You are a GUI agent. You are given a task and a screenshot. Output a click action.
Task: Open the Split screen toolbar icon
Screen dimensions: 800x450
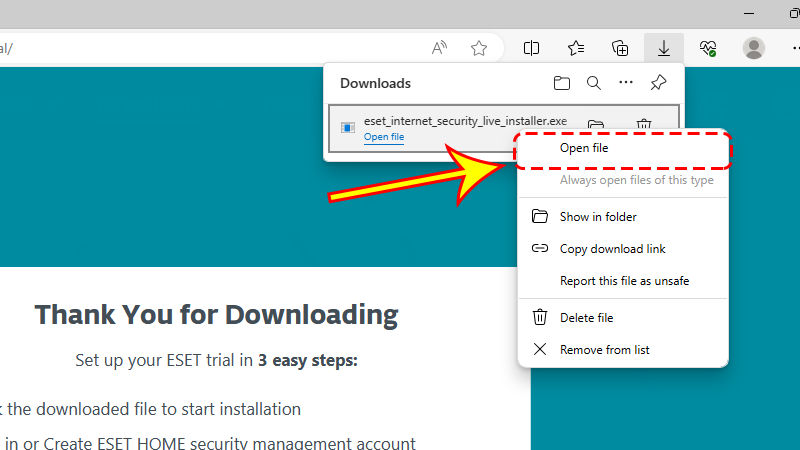(531, 48)
